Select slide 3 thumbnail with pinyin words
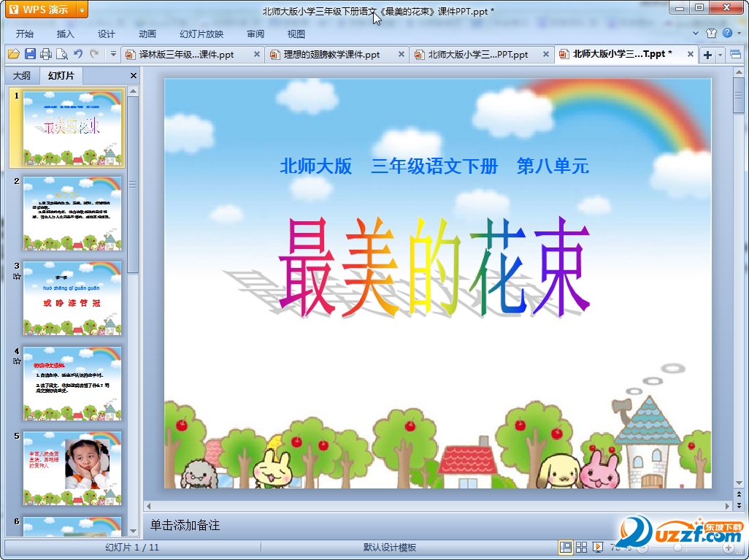 72,298
